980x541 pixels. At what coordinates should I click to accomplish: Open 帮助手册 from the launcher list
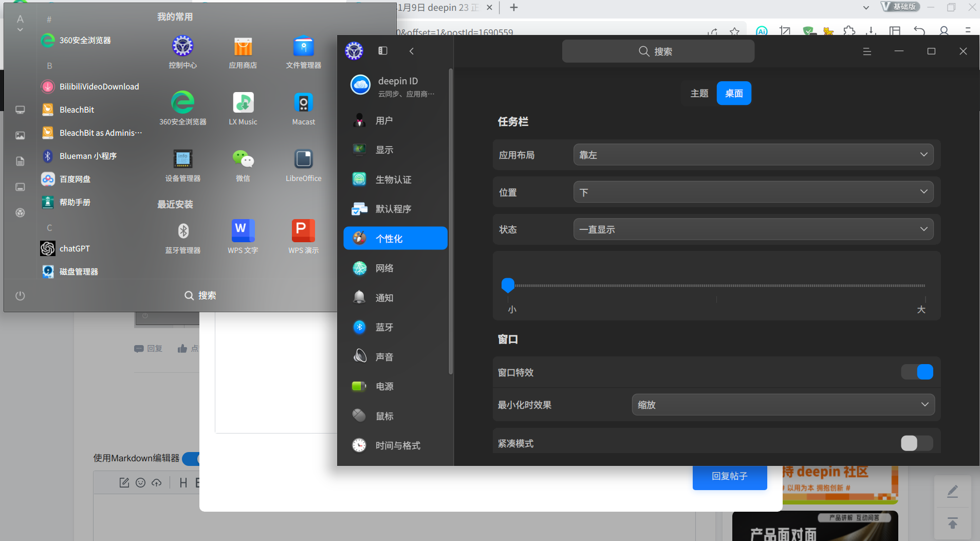click(66, 202)
